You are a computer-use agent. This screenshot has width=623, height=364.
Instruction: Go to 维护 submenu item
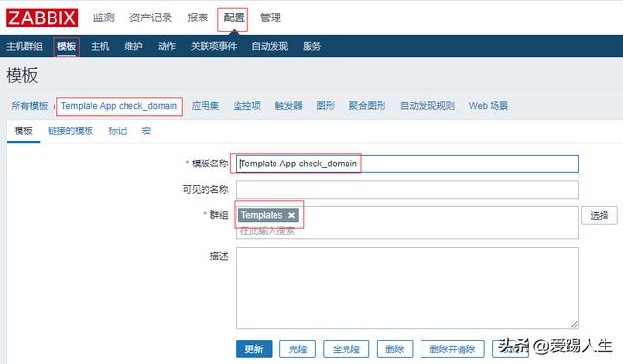coord(133,46)
